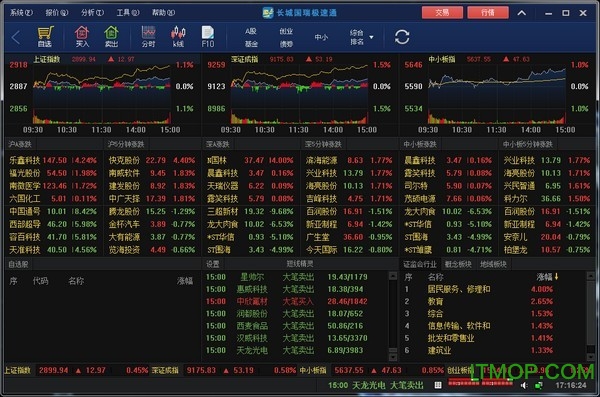The width and height of the screenshot is (600, 397).
Task: Open the 分时 intraday chart icon
Action: [x=148, y=37]
